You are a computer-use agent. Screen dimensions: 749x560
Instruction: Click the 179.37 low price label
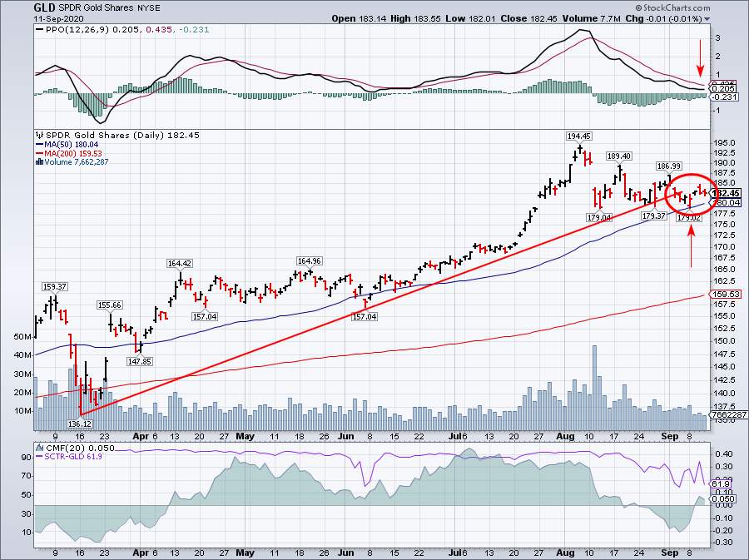tap(653, 216)
